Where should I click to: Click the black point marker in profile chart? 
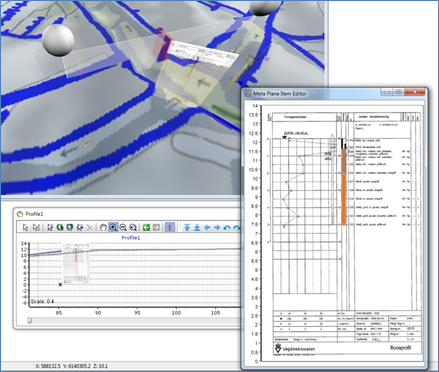(60, 284)
